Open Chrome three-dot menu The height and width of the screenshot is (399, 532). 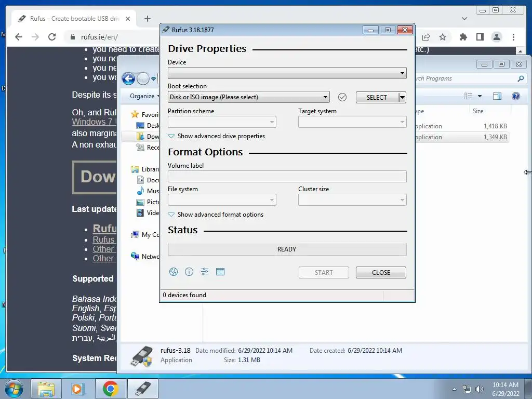coord(513,37)
